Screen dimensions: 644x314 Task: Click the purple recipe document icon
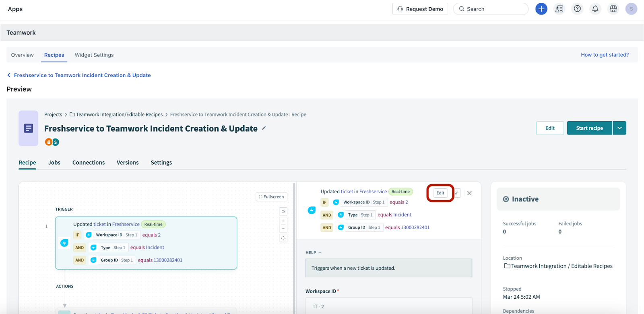28,128
